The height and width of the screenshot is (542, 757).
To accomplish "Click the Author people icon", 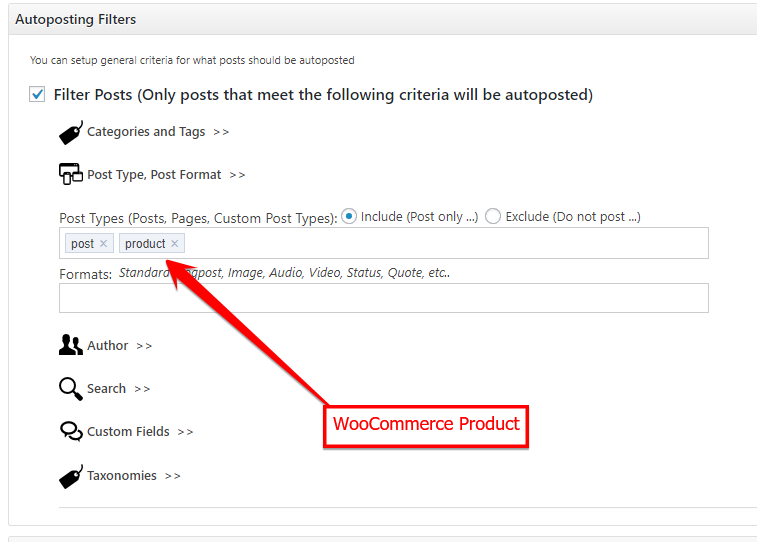I will [x=71, y=345].
